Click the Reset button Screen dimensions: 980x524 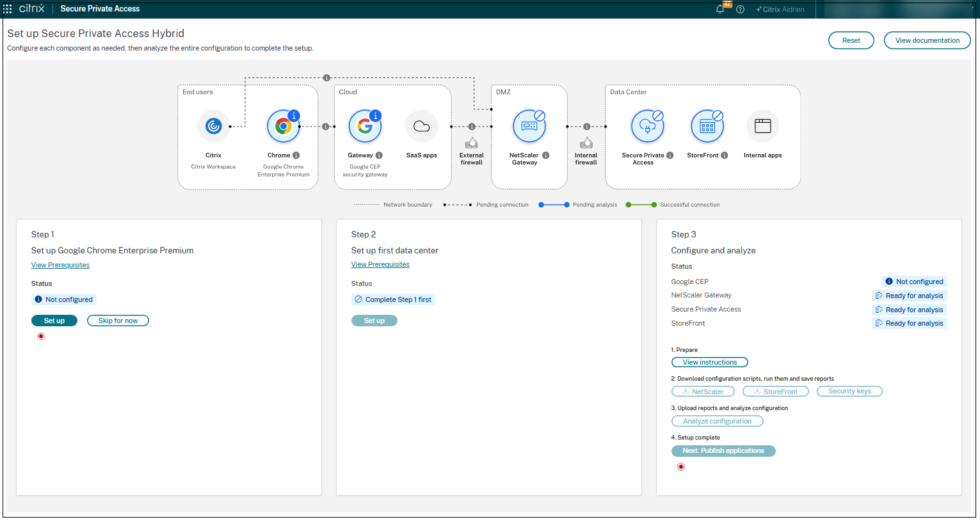coord(851,40)
